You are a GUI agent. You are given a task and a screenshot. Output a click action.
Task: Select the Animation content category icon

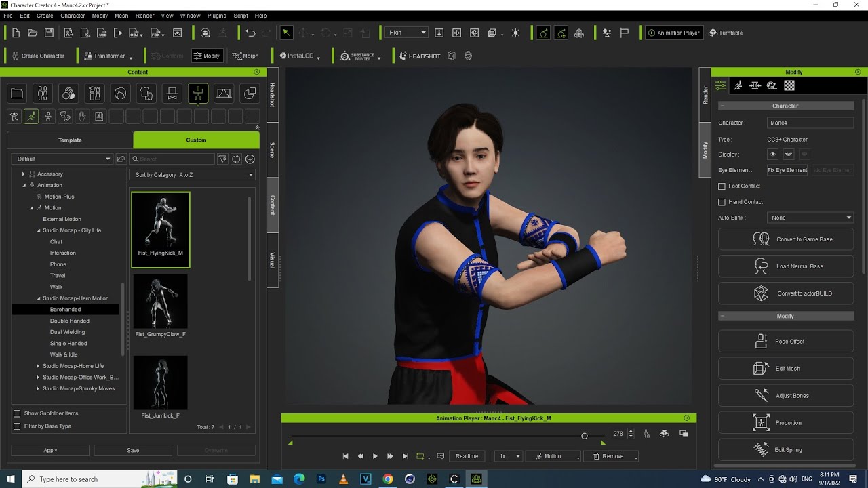click(198, 94)
